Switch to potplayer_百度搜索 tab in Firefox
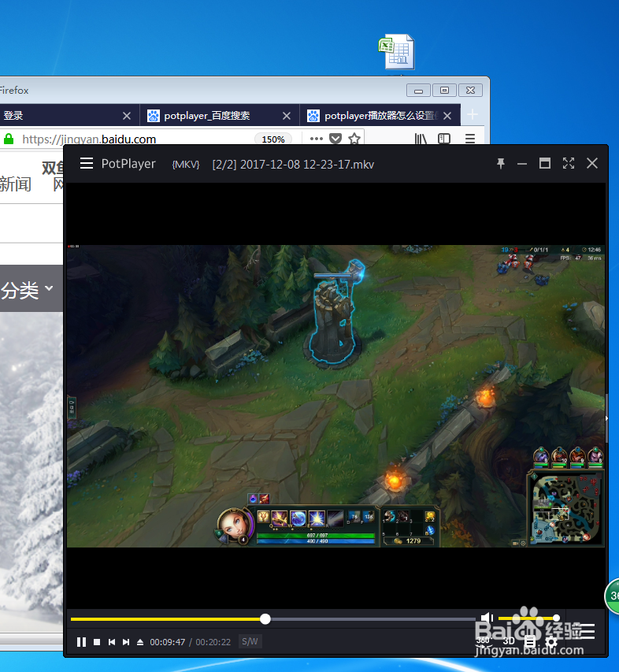This screenshot has width=619, height=672. (219, 115)
